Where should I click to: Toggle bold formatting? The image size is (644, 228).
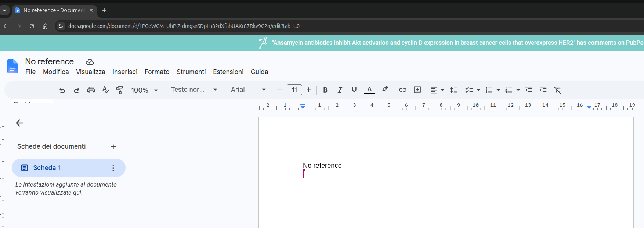coord(325,90)
